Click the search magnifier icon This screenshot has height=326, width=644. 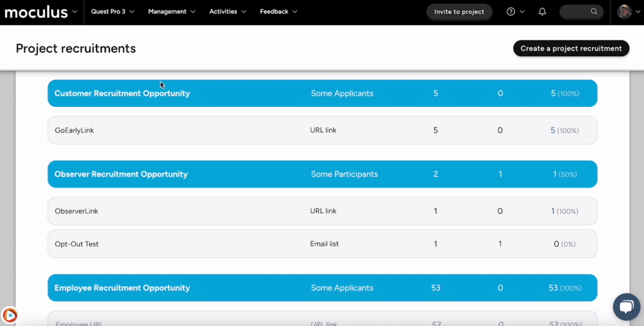(594, 12)
